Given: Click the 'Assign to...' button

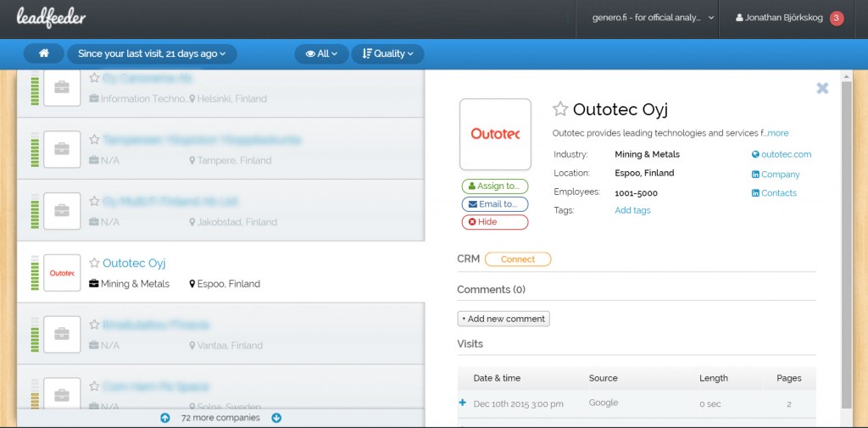Looking at the screenshot, I should point(494,186).
